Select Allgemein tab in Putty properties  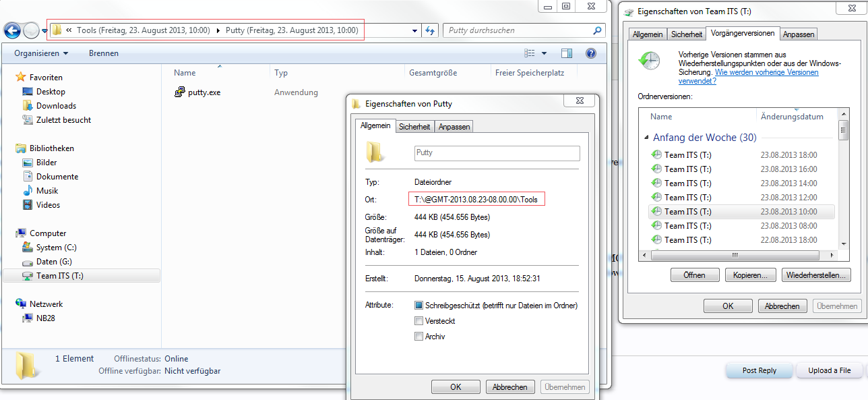pyautogui.click(x=375, y=125)
